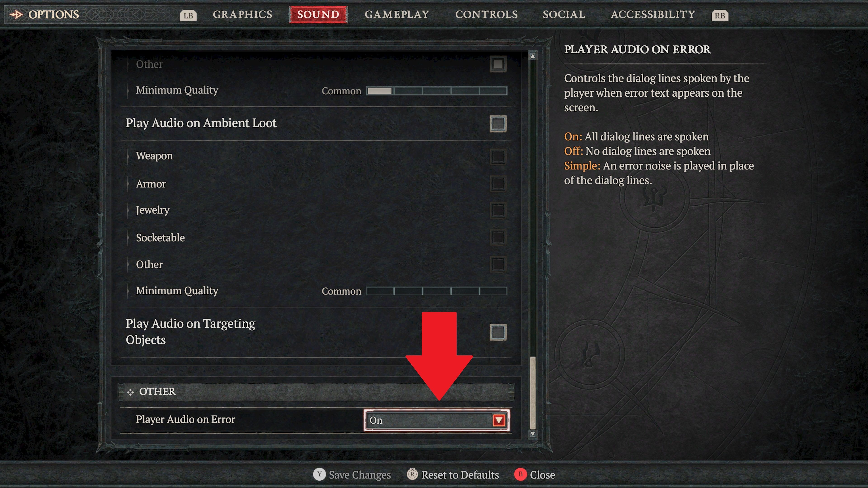Select the OPTIONS arrow icon
The image size is (868, 488).
click(16, 14)
